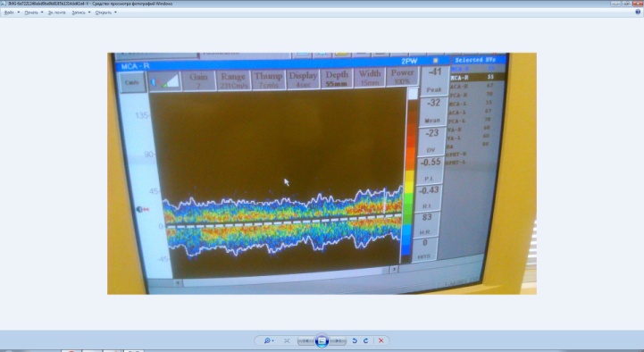Rotate the photo clockwise
Viewport: 644px width, 352px height.
pyautogui.click(x=365, y=340)
